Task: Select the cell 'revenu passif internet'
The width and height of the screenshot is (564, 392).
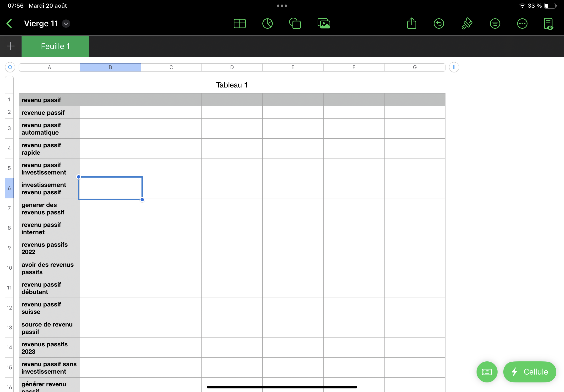Action: 49,228
